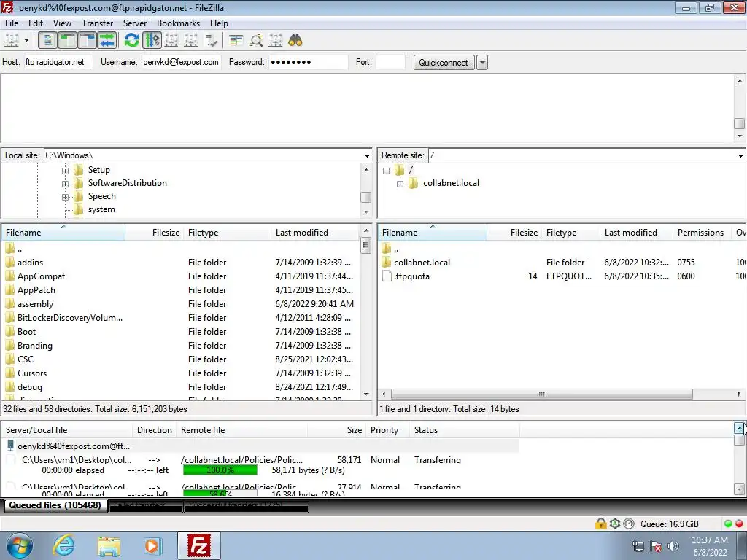This screenshot has width=747, height=560.
Task: Cancel the current operation toolbar icon
Action: tap(171, 41)
